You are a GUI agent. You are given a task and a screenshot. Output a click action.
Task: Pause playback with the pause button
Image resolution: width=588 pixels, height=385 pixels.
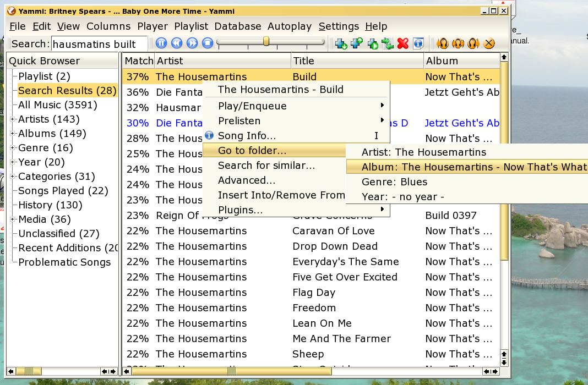[x=161, y=43]
